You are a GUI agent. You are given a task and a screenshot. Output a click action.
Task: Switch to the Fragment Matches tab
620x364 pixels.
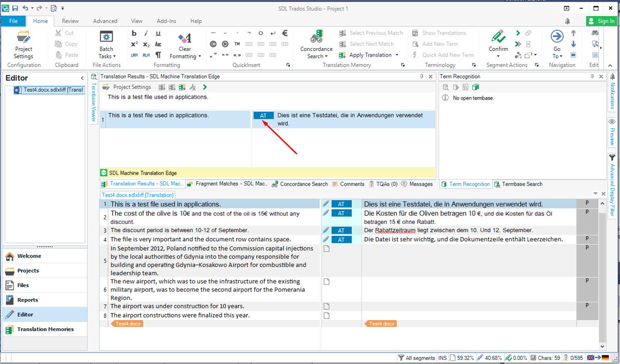coord(227,184)
